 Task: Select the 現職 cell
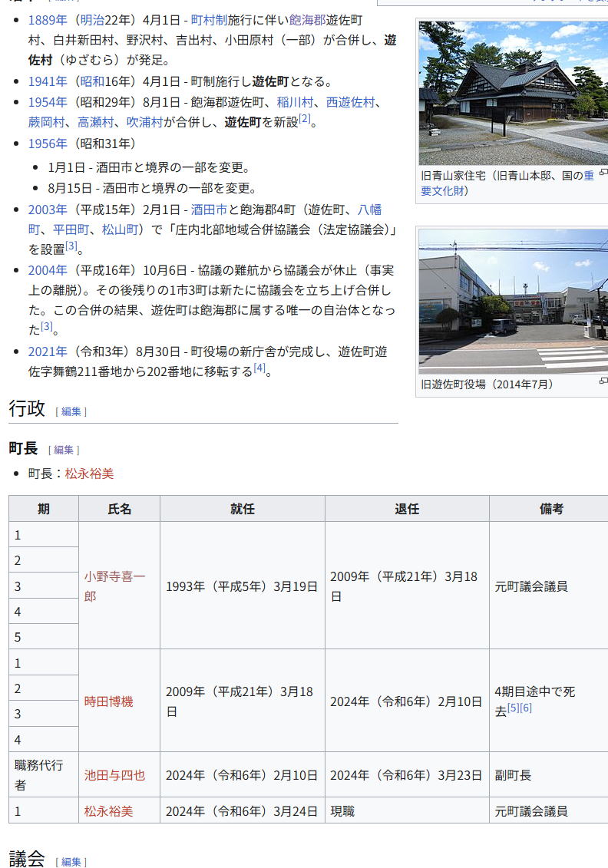[x=407, y=811]
